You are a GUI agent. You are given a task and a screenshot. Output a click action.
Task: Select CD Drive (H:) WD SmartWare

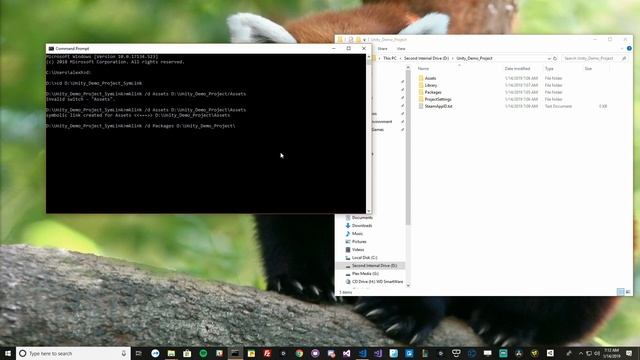pos(377,282)
